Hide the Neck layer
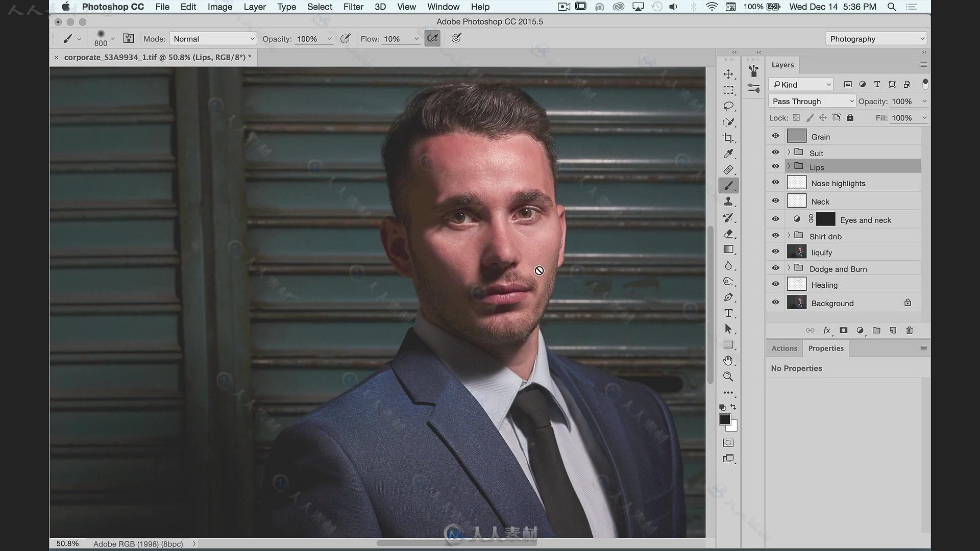980x551 pixels. 775,201
